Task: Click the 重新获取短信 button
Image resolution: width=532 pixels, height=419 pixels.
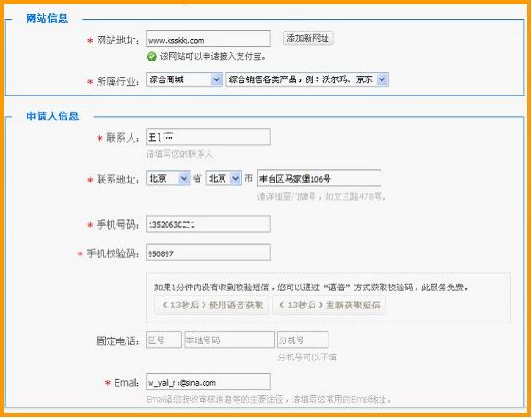Action: tap(328, 306)
